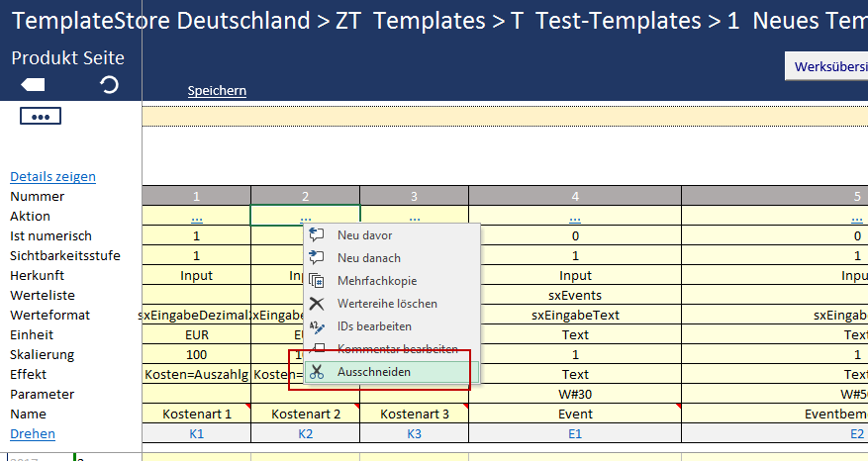
Task: Open the 'Details zeigen' link
Action: (x=52, y=177)
